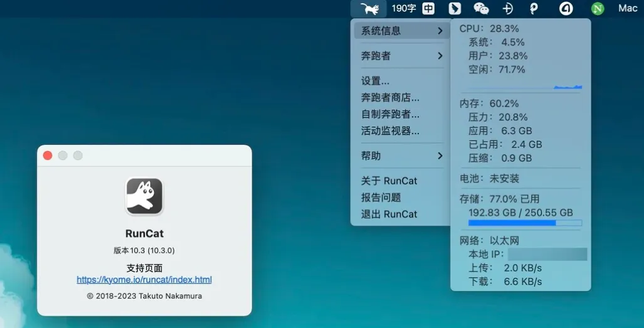
Task: Click the 内存: 60.2% line
Action: coord(489,103)
